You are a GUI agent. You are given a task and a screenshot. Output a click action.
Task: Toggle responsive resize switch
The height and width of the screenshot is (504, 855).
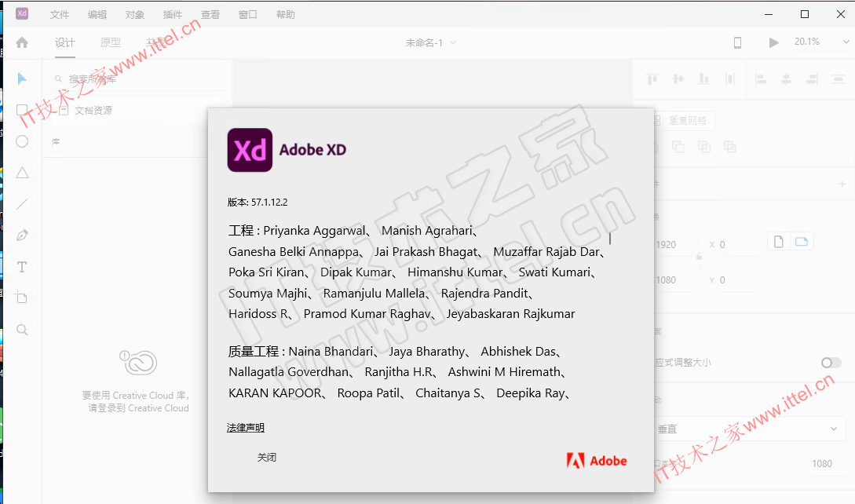coord(831,363)
